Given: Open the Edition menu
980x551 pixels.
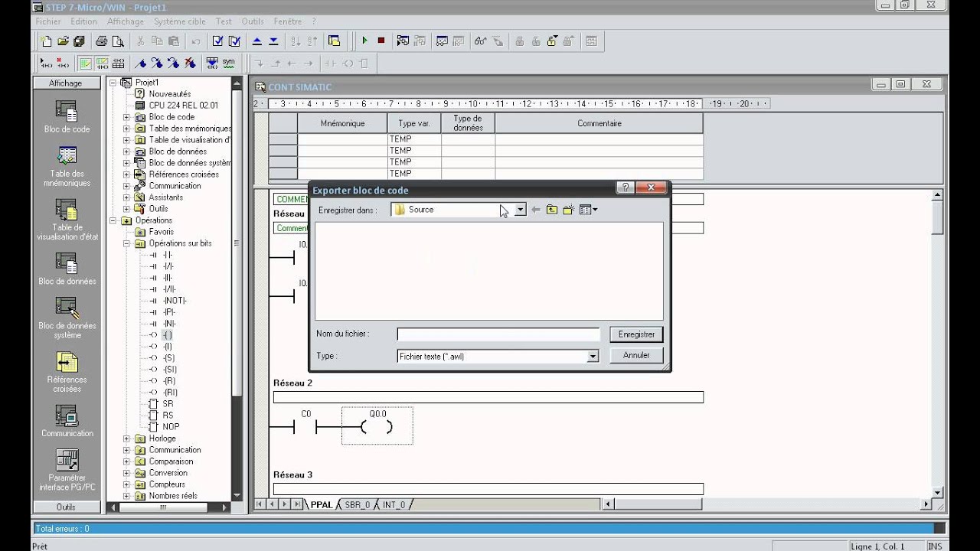Looking at the screenshot, I should coord(84,21).
